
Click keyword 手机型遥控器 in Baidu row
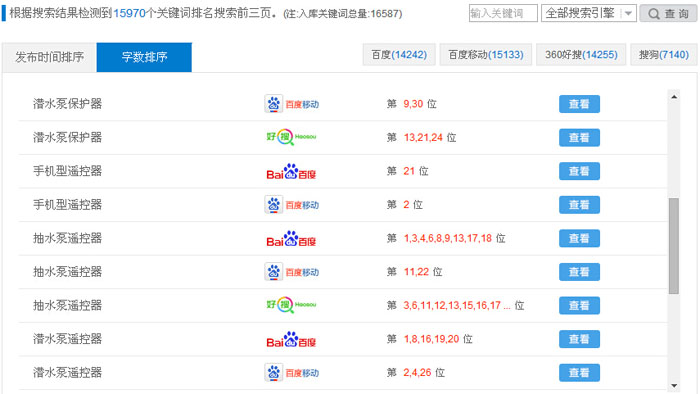67,171
